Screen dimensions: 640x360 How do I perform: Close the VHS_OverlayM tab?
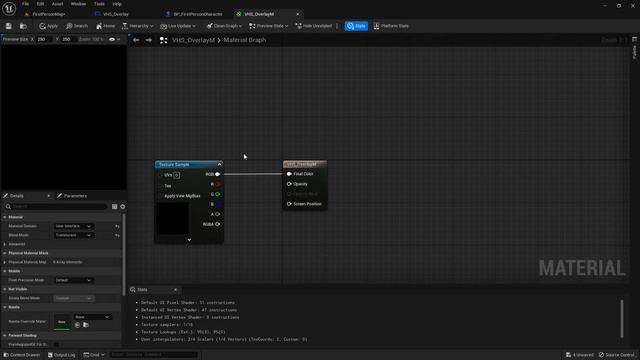(298, 14)
